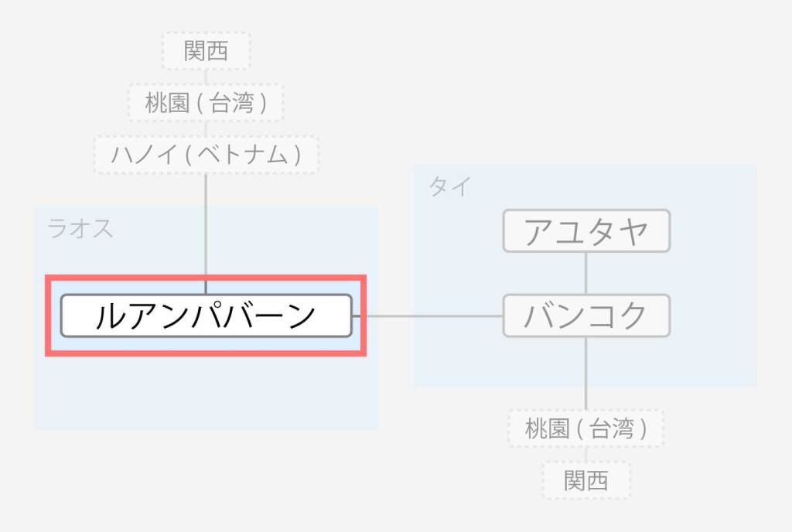The image size is (792, 532).
Task: Select short connector between 関西 and upper 桃園(台湾)
Action: (x=206, y=77)
